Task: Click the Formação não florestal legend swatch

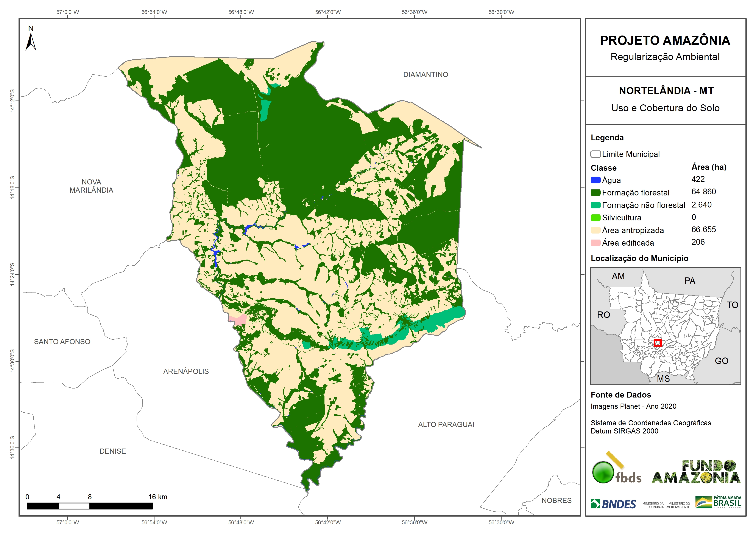Action: click(595, 205)
